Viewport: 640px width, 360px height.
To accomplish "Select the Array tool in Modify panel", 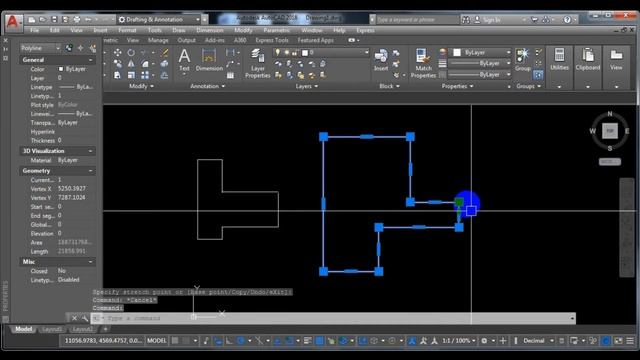I will click(145, 75).
